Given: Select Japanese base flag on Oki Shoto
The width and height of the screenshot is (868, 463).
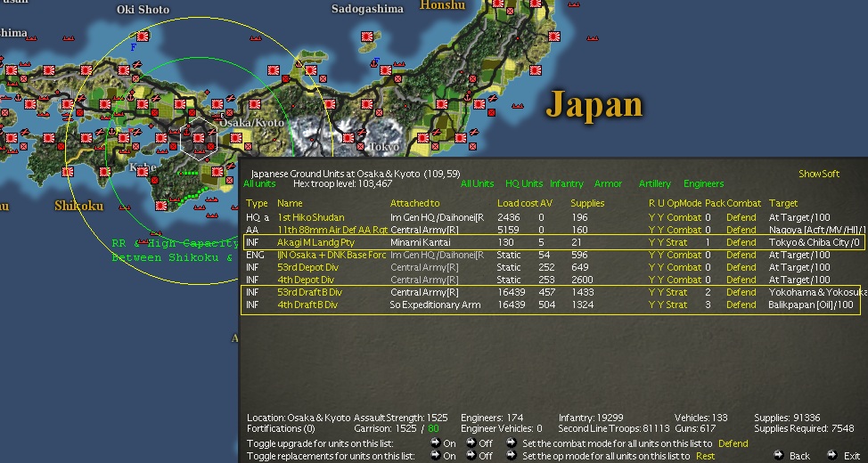Looking at the screenshot, I should pos(143,36).
